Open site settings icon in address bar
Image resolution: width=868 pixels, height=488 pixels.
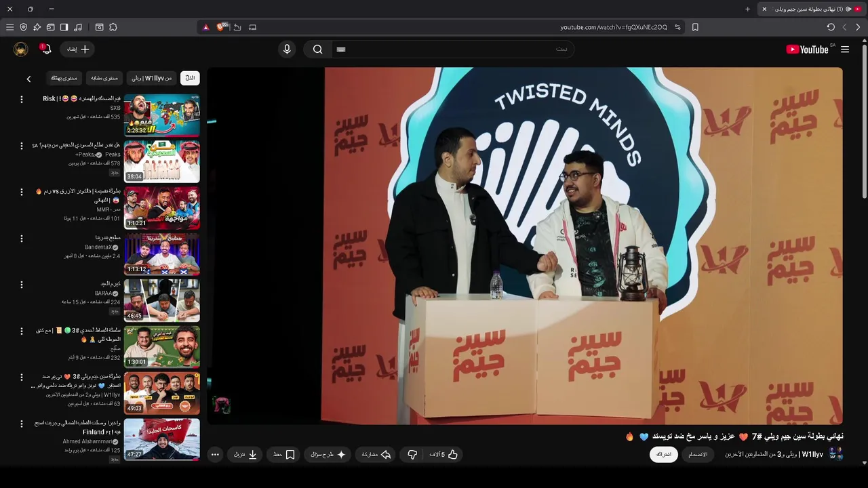(677, 27)
